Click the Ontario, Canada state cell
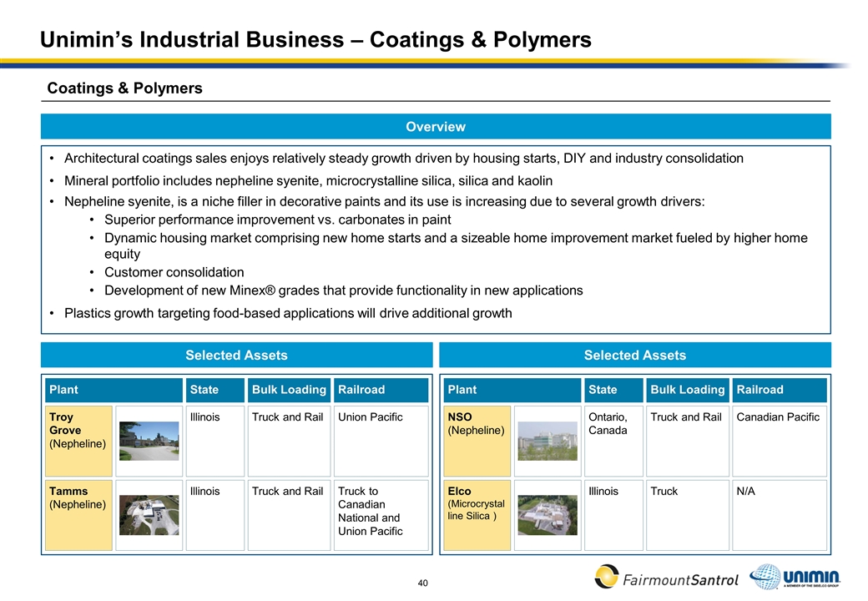 613,441
